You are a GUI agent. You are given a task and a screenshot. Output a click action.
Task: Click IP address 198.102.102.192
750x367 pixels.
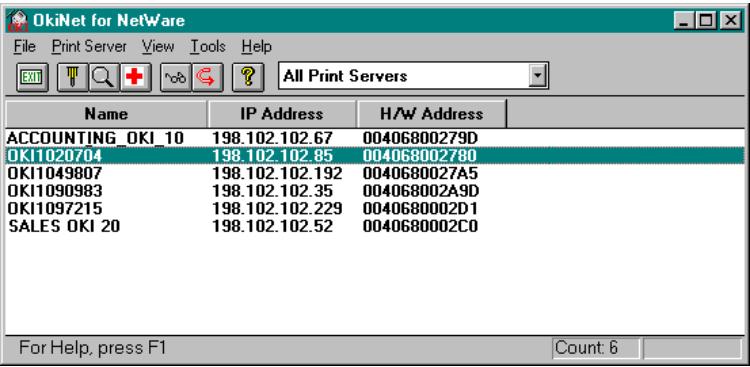click(x=277, y=173)
